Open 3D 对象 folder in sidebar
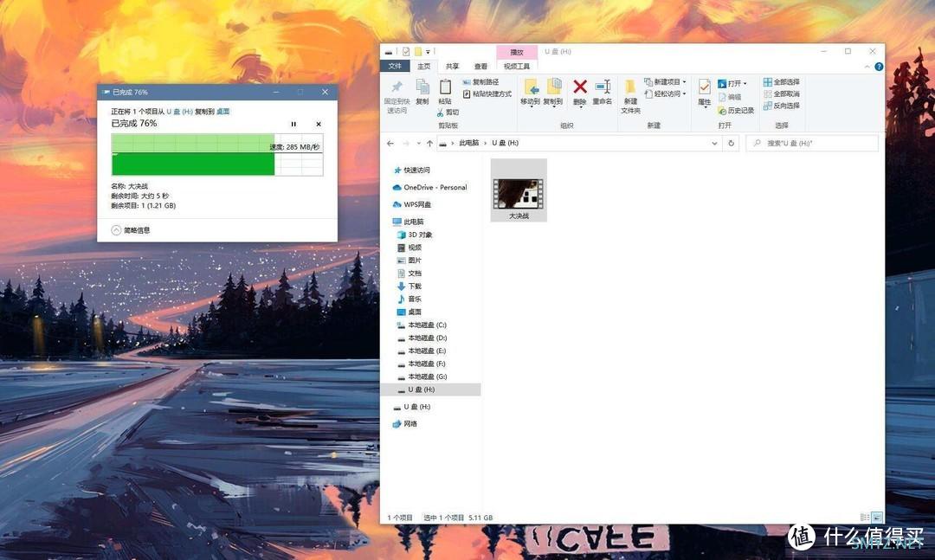Image resolution: width=935 pixels, height=560 pixels. pos(415,235)
